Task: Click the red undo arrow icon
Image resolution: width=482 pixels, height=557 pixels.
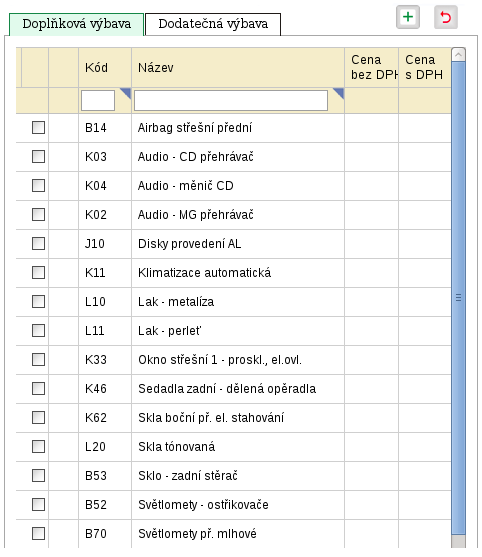Action: [446, 17]
